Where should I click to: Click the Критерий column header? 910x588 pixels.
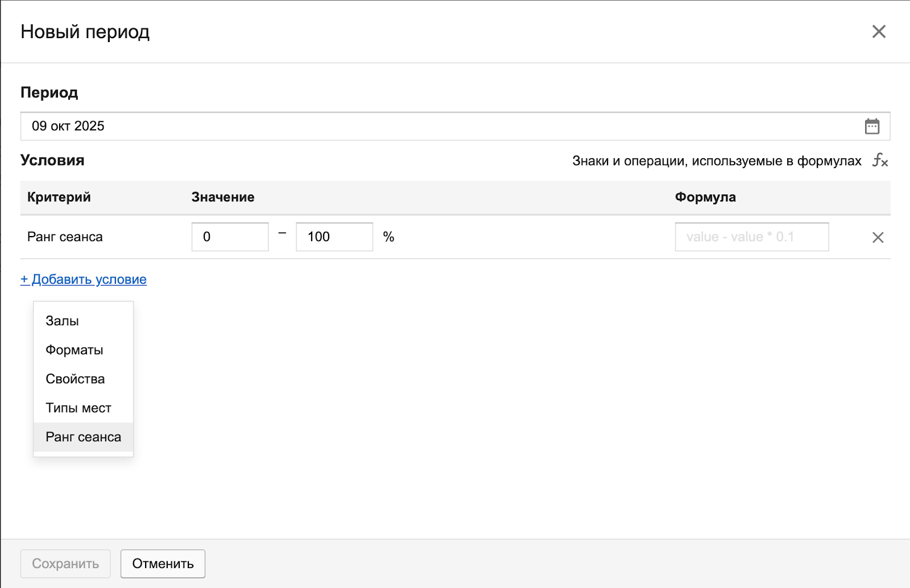pos(59,197)
